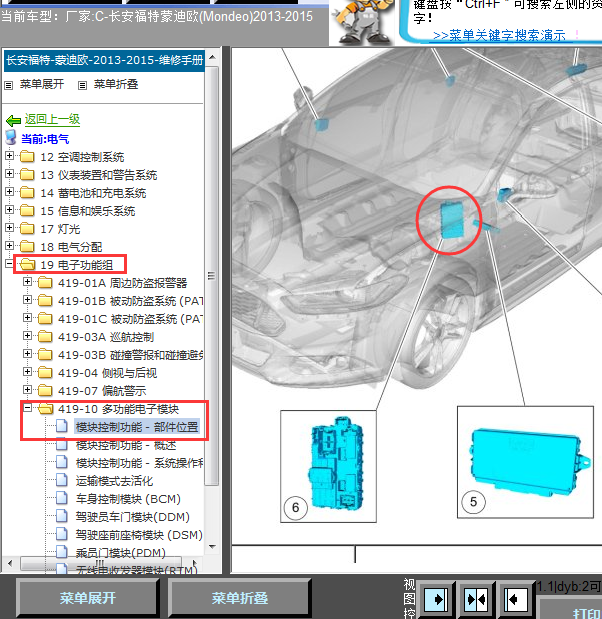Click the view control center-split icon
This screenshot has width=602, height=619.
pyautogui.click(x=476, y=600)
